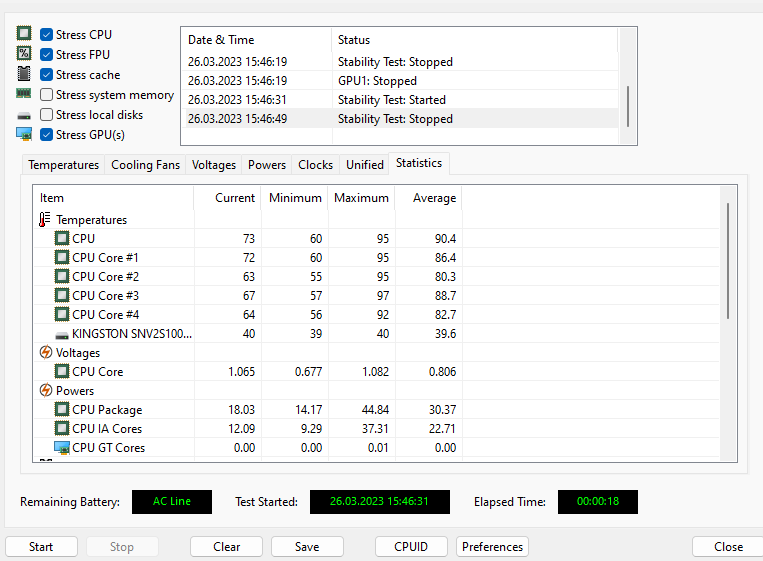Click the Stop button

point(122,546)
